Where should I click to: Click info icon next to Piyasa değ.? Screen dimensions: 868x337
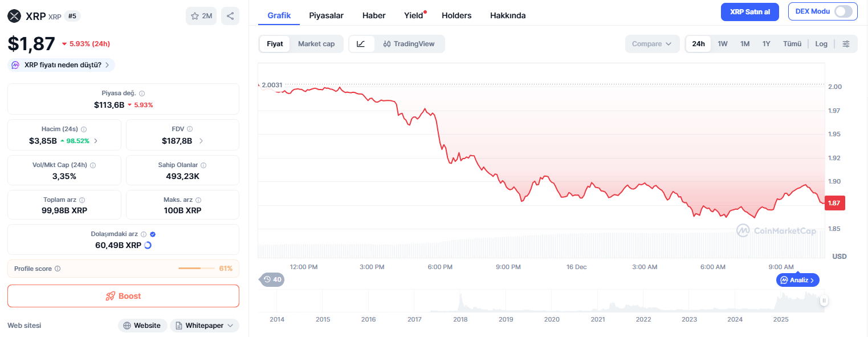pos(142,94)
